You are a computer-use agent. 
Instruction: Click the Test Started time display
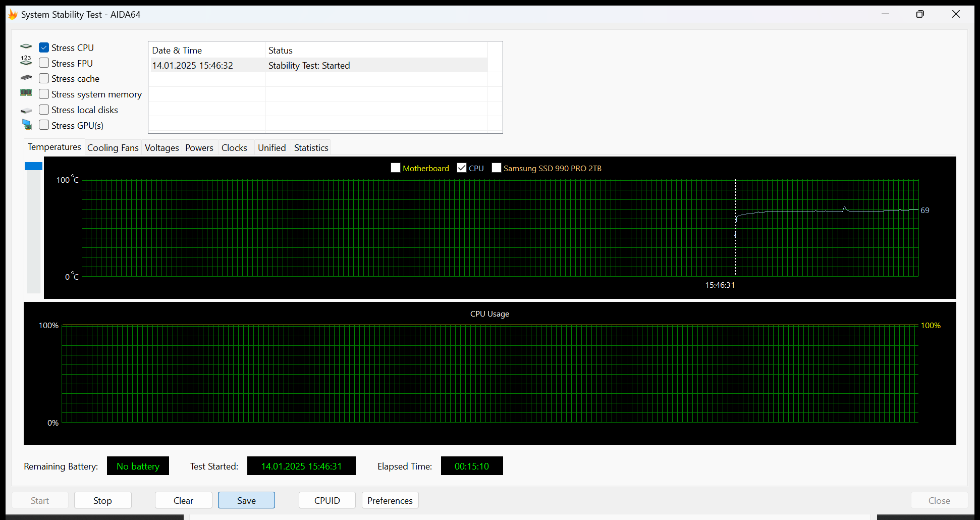point(301,466)
